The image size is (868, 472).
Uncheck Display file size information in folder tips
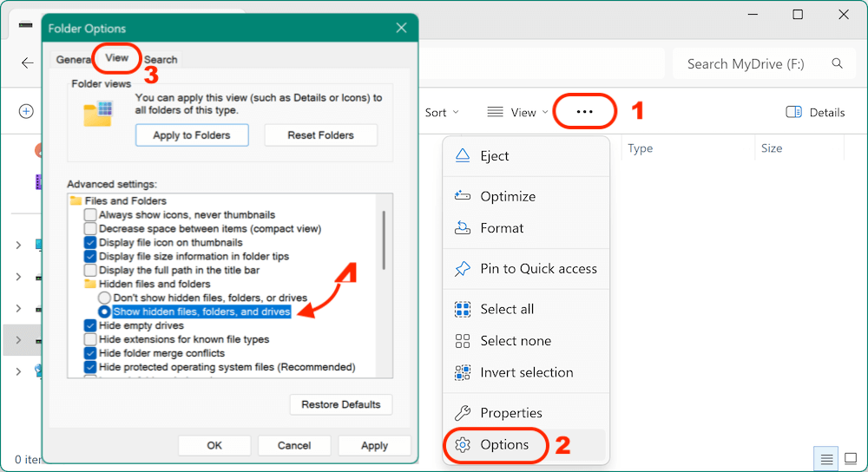(x=90, y=256)
